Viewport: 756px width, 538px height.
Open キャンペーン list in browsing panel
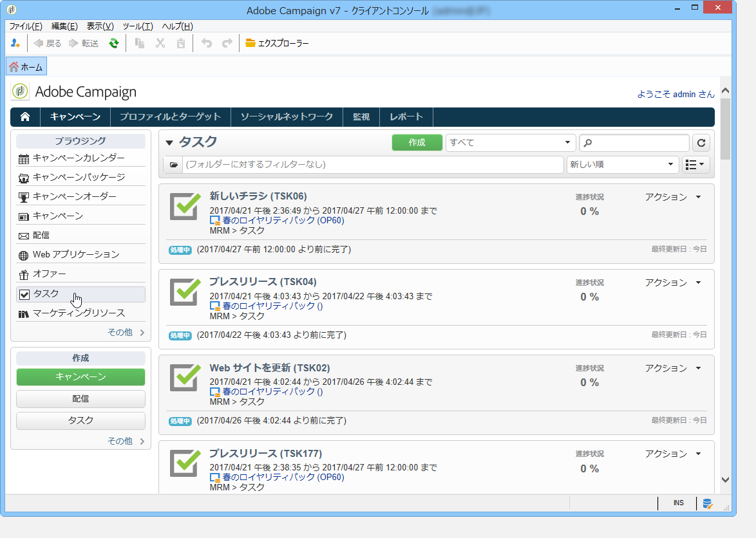81,216
